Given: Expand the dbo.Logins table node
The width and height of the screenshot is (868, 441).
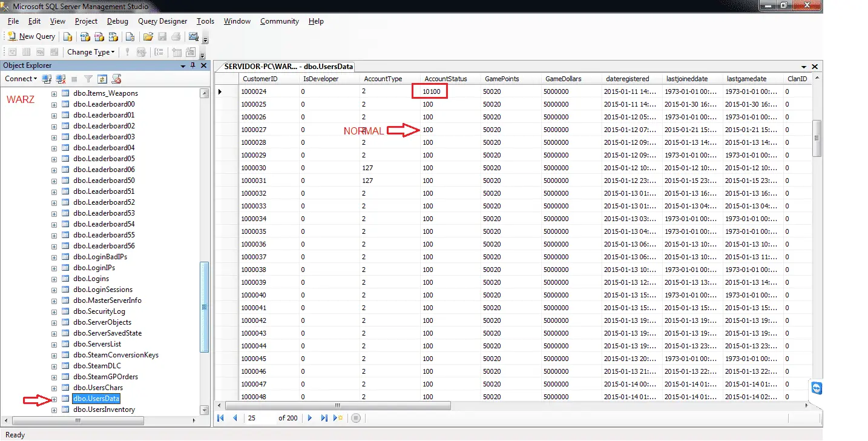Looking at the screenshot, I should 54,279.
